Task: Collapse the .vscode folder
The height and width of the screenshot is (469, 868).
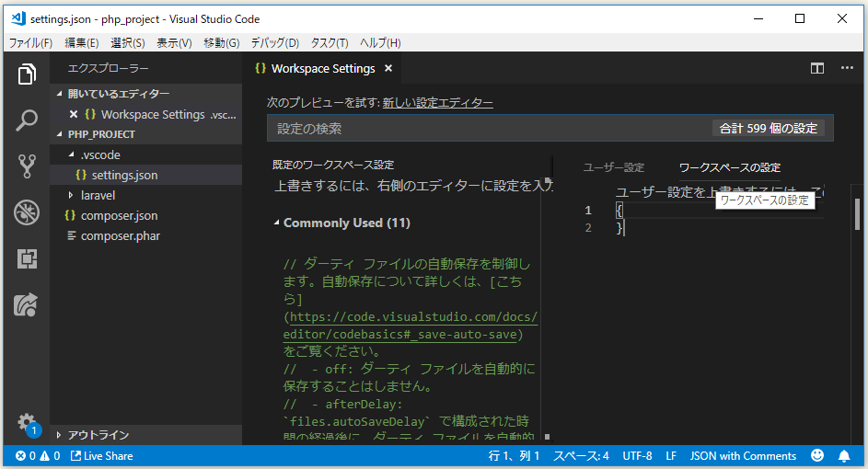Action: [x=71, y=154]
